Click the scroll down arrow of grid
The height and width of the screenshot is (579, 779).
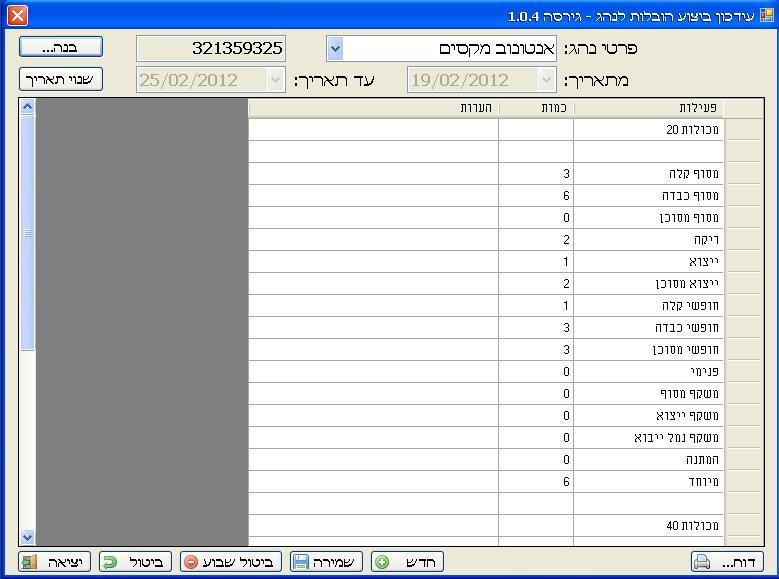click(x=27, y=537)
